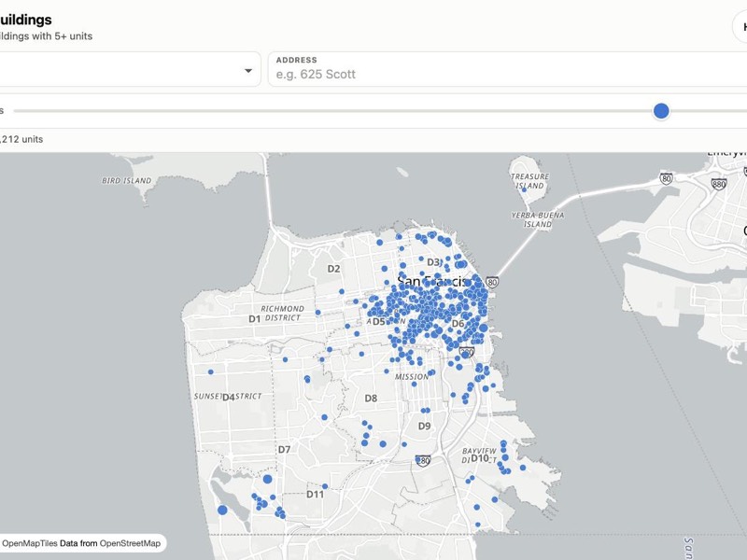Click the D4 district label
747x560 pixels.
click(229, 398)
